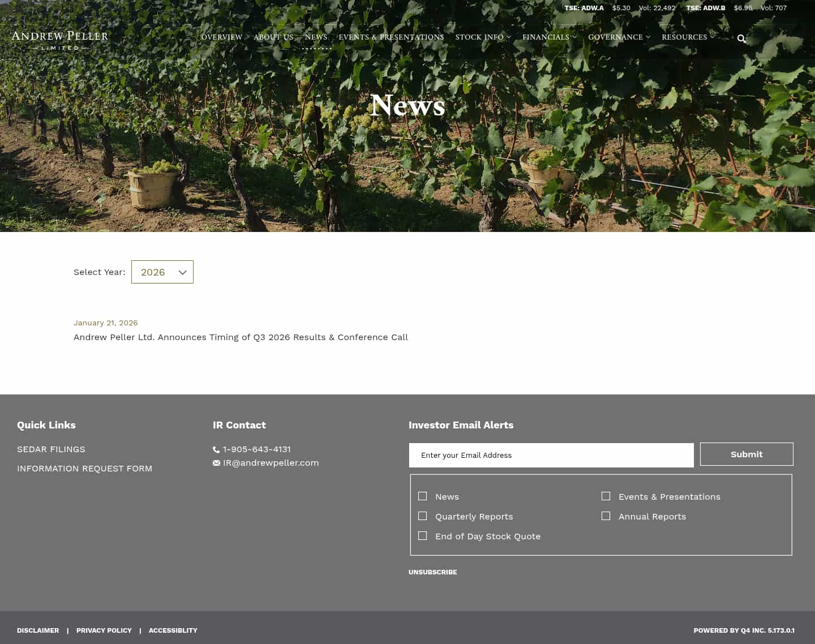Submit the investor email alerts form
Viewport: 815px width, 644px height.
coord(747,454)
